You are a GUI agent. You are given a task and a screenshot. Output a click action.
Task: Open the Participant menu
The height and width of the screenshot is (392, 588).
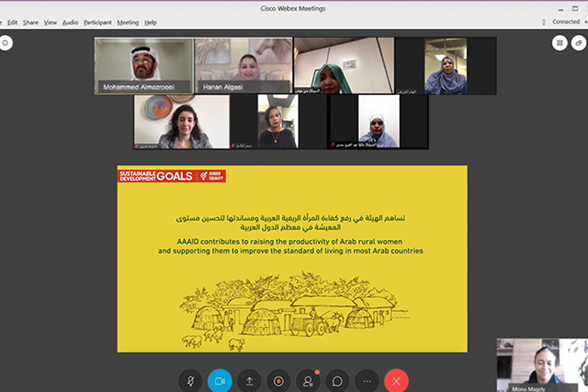[x=97, y=23]
